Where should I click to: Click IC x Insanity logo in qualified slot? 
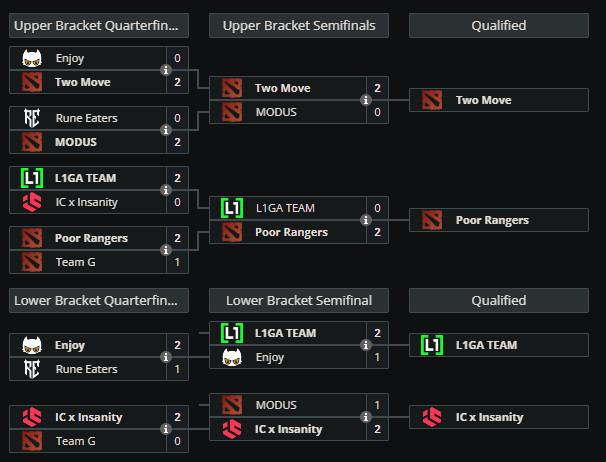[x=432, y=417]
